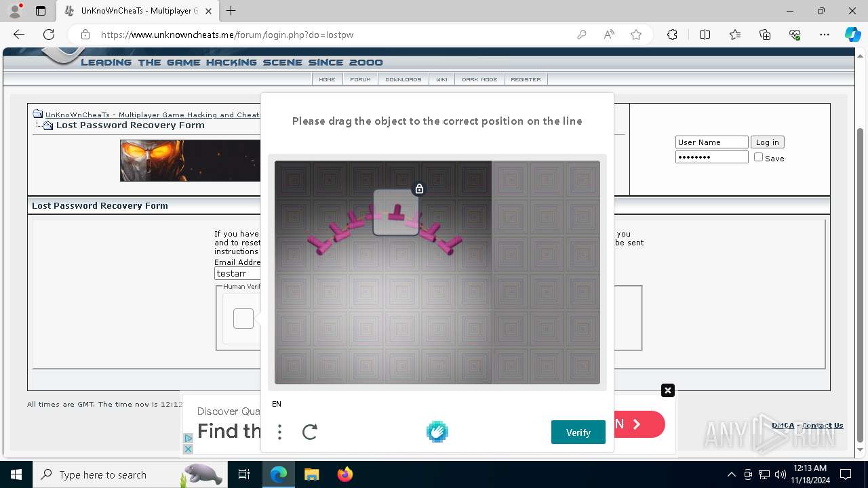Launch the Copilot sidebar icon
The height and width of the screenshot is (488, 868).
(x=852, y=35)
